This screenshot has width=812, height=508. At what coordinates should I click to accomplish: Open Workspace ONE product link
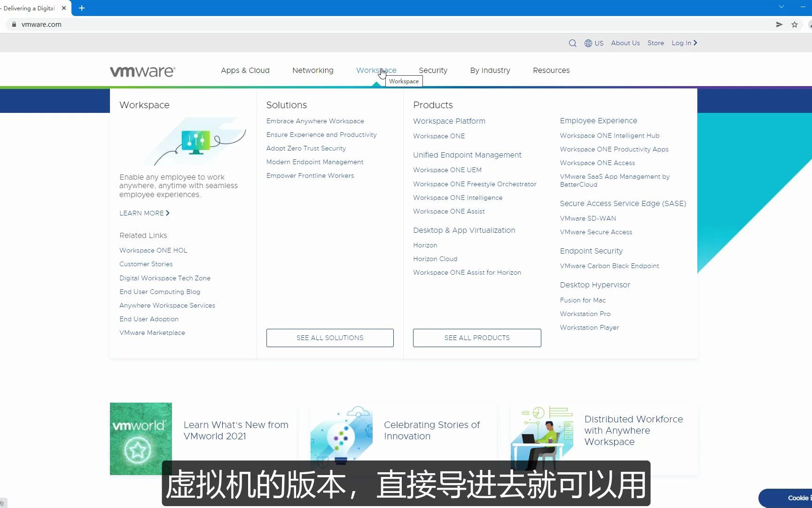439,136
